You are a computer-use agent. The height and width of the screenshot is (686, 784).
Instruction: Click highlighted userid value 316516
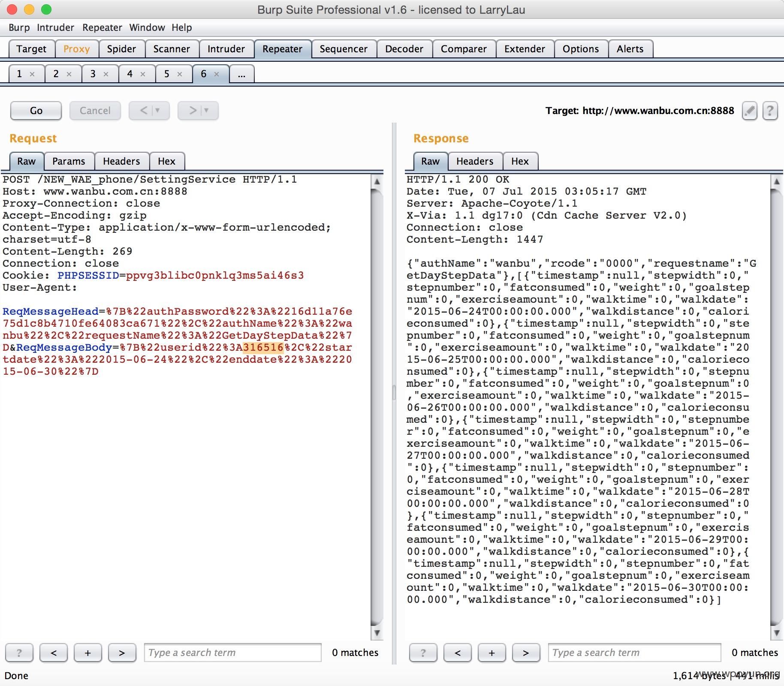[x=263, y=347]
